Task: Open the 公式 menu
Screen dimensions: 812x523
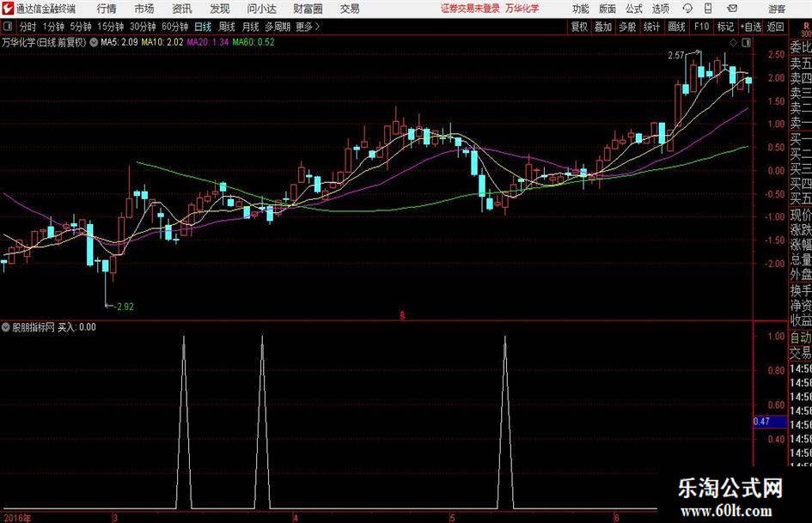Action: click(634, 9)
